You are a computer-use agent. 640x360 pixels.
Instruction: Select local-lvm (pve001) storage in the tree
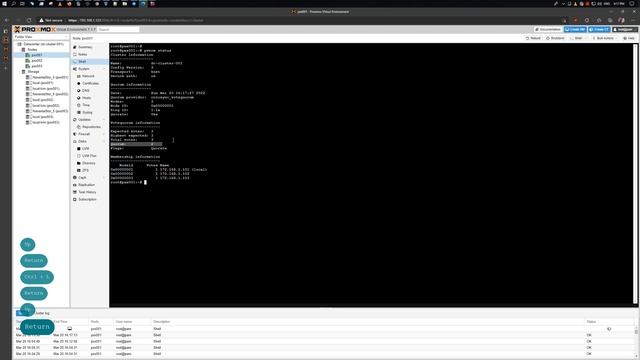[46, 89]
